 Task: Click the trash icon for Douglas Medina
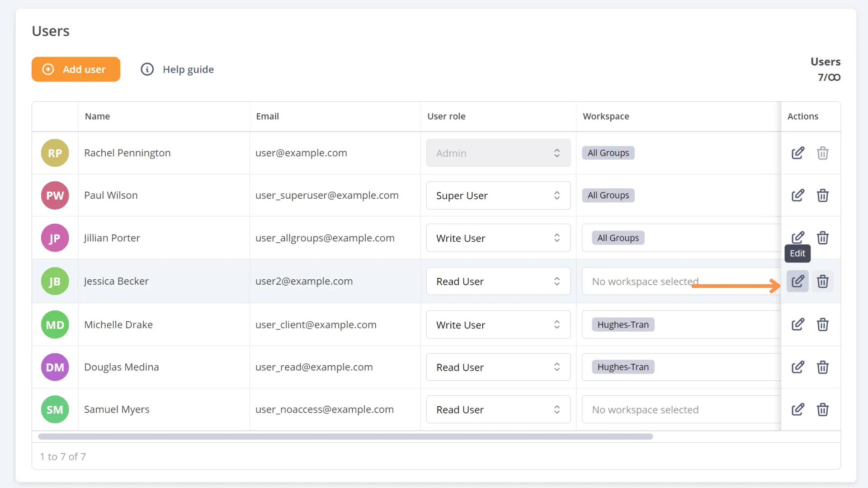click(x=823, y=367)
